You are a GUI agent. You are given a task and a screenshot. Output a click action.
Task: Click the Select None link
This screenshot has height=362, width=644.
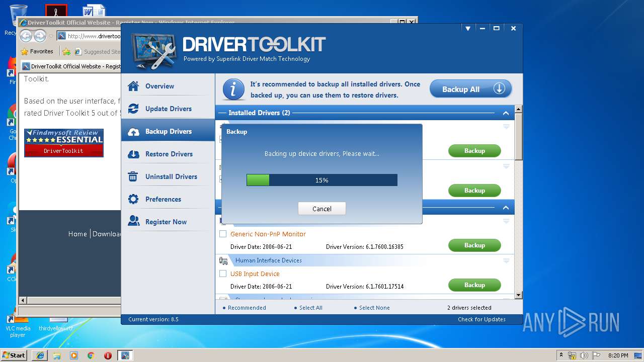point(374,308)
